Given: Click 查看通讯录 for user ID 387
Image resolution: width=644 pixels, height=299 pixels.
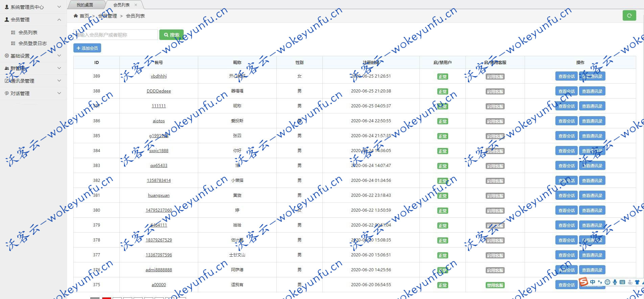Looking at the screenshot, I should (592, 106).
